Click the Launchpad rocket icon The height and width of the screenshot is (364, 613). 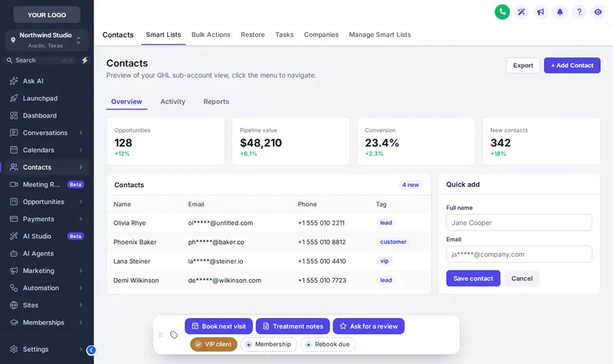click(14, 98)
